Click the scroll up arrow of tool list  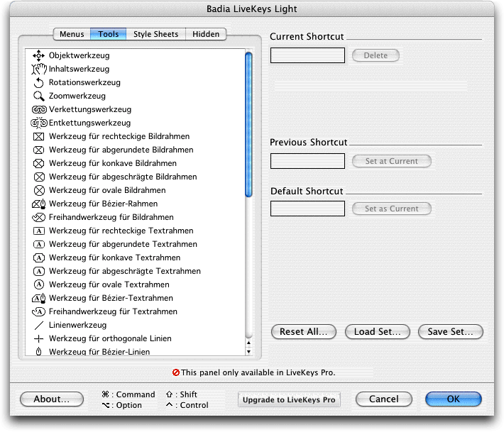248,343
